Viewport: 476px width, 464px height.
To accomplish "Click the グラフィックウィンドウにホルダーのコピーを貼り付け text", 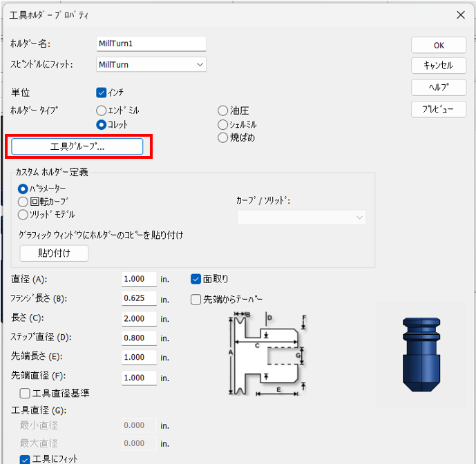I will tap(101, 235).
